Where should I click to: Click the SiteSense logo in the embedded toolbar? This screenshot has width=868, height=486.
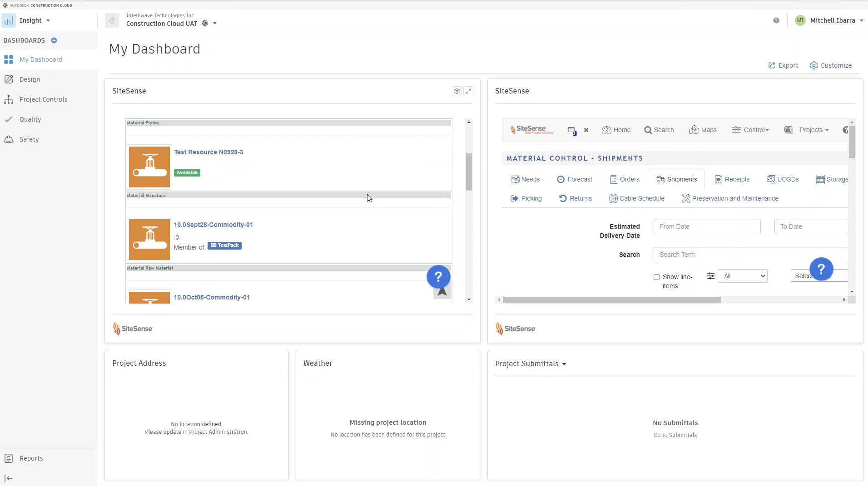point(532,130)
